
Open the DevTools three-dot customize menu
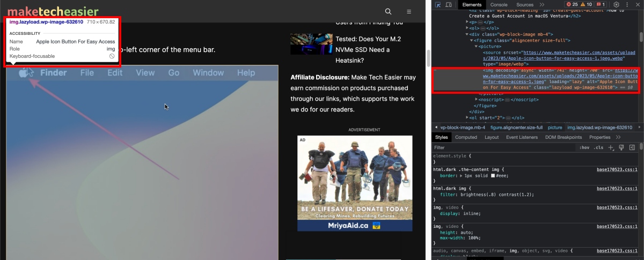[627, 5]
